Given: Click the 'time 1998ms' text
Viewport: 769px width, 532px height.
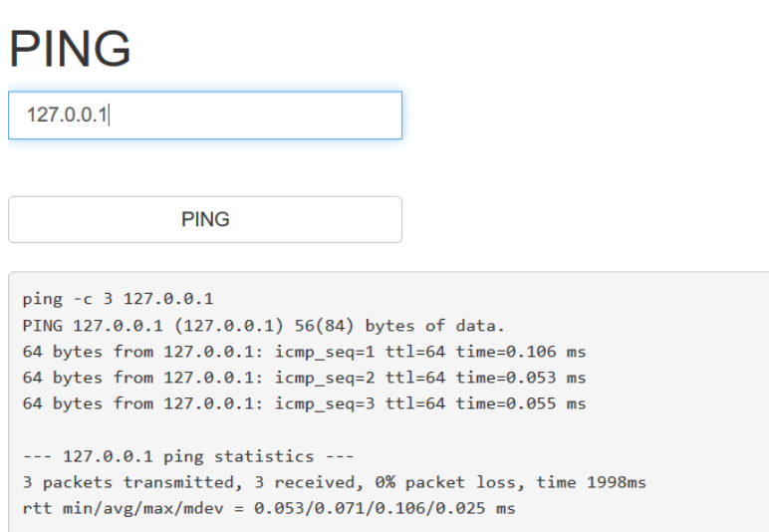Looking at the screenshot, I should click(591, 482).
